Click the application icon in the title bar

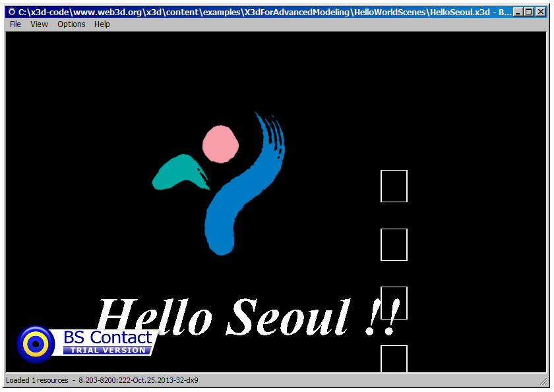11,12
